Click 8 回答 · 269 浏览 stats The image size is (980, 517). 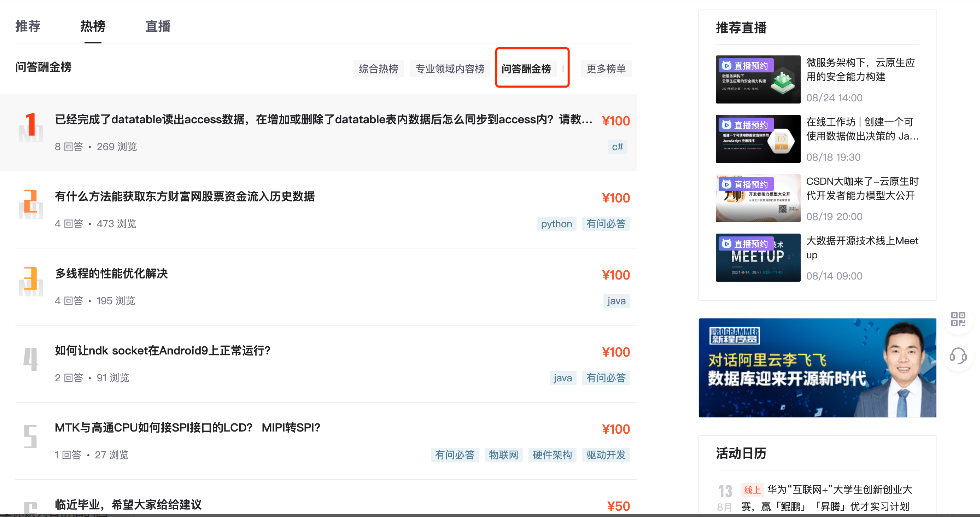pos(96,146)
